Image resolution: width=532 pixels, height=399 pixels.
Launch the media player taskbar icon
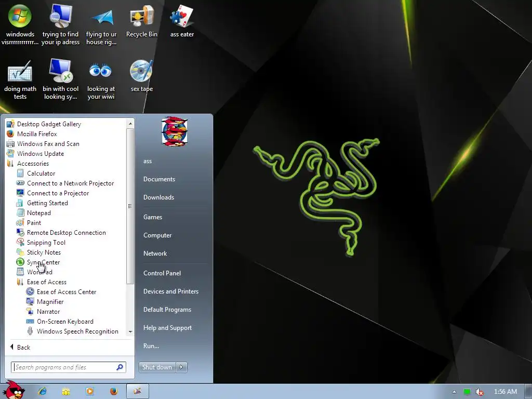(90, 391)
